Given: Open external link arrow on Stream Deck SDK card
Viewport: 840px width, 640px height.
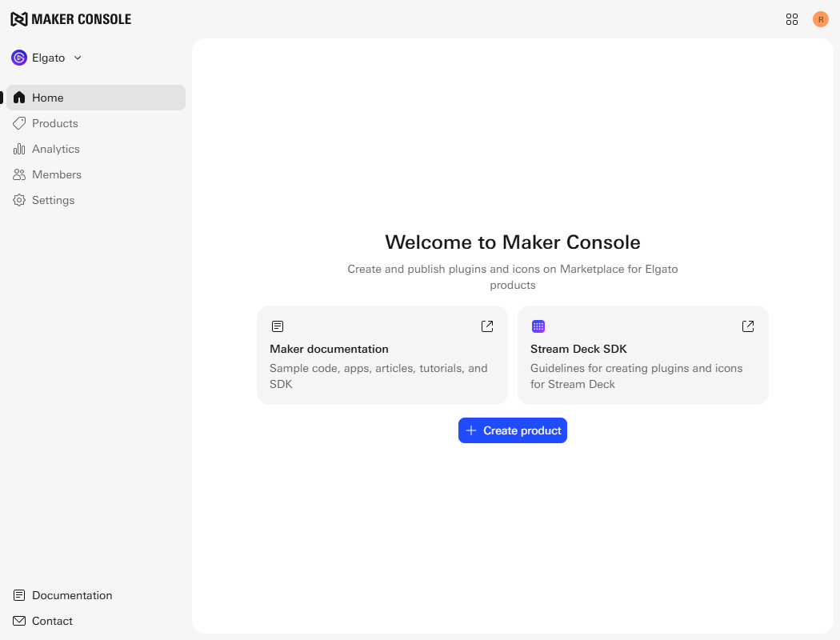Looking at the screenshot, I should tap(748, 326).
